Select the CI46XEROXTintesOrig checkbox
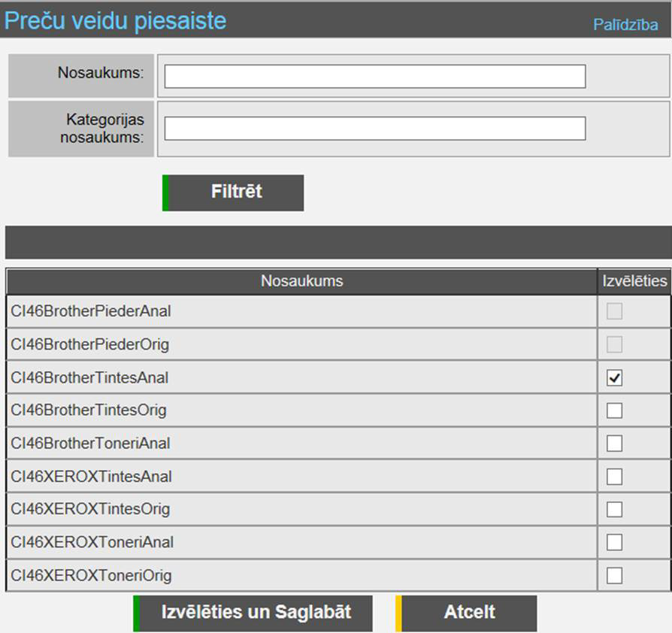Viewport: 672px width, 633px height. pos(614,509)
